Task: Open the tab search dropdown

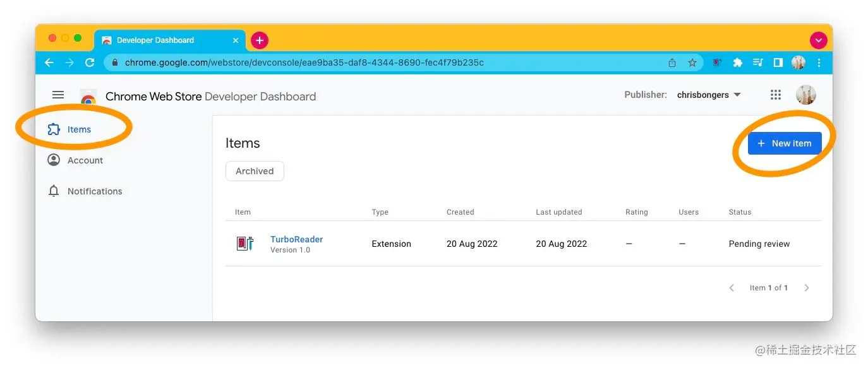Action: tap(819, 40)
